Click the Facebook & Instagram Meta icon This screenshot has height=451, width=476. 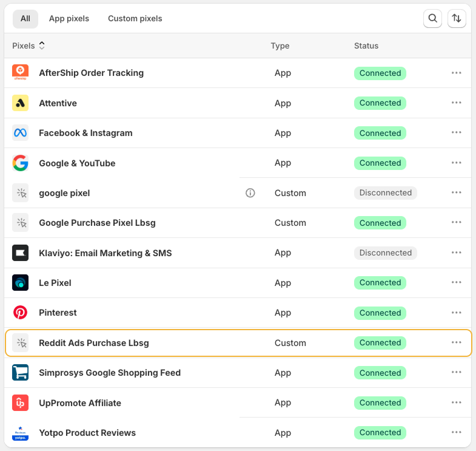[21, 132]
